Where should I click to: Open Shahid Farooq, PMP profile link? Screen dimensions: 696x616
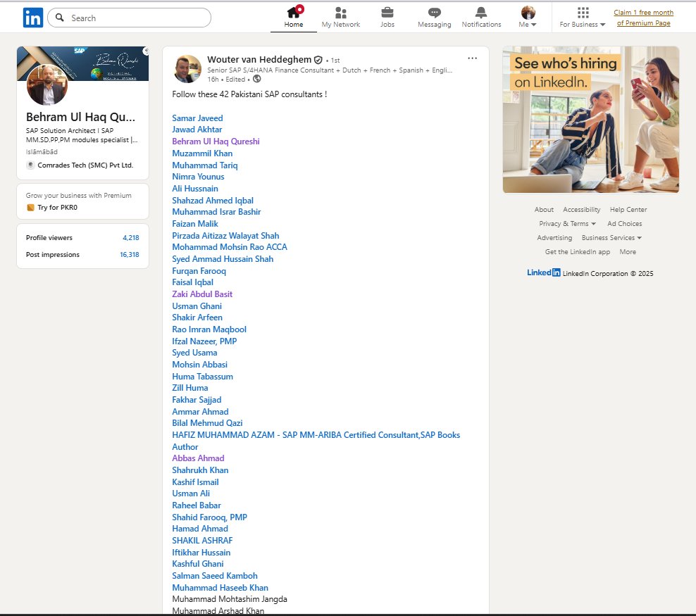(x=209, y=517)
